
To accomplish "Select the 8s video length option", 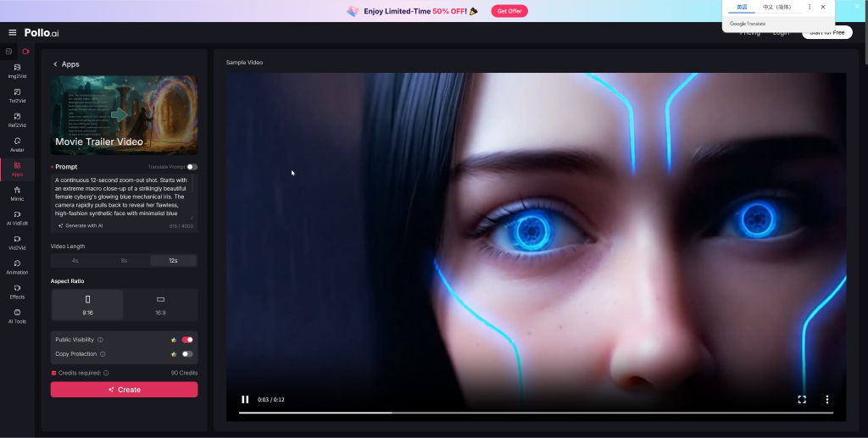I will (x=124, y=261).
